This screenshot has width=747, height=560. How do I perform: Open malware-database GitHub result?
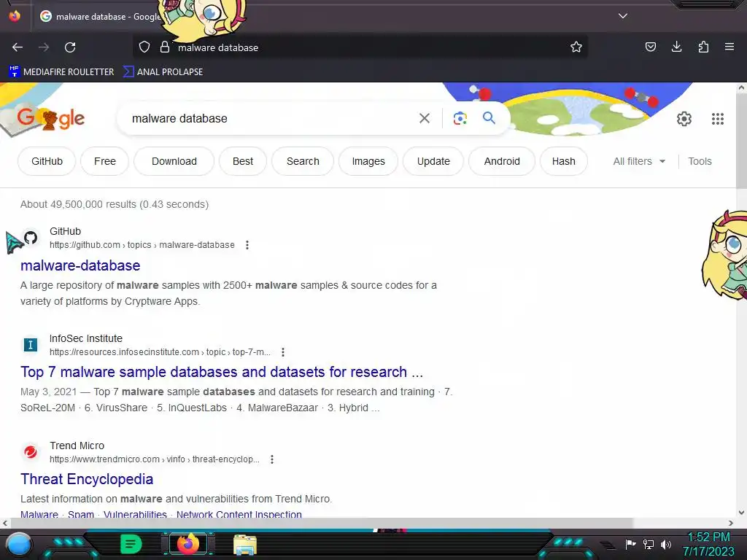[80, 265]
